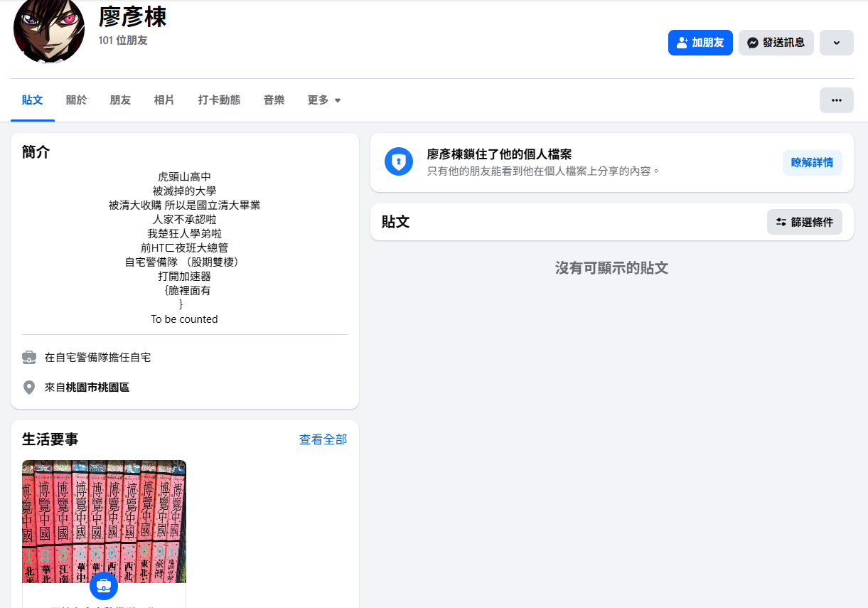Send a message via 發送訊息 button
The image size is (868, 608).
(x=776, y=43)
